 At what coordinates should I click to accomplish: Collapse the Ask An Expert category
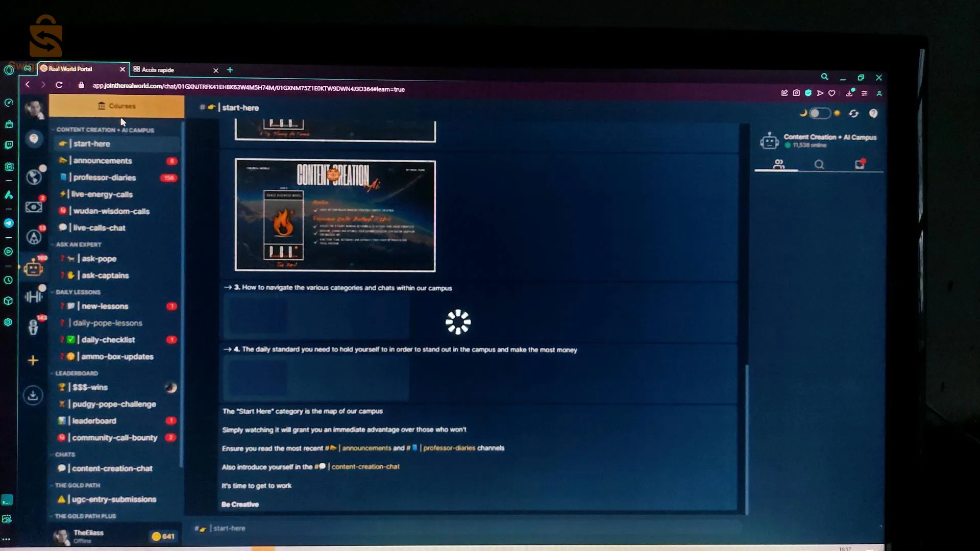(78, 244)
